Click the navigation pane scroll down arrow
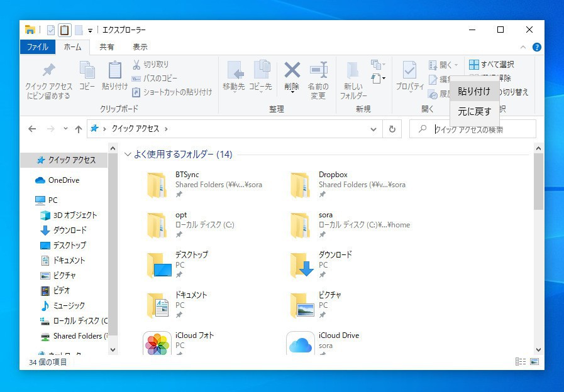The width and height of the screenshot is (564, 392). pyautogui.click(x=113, y=350)
